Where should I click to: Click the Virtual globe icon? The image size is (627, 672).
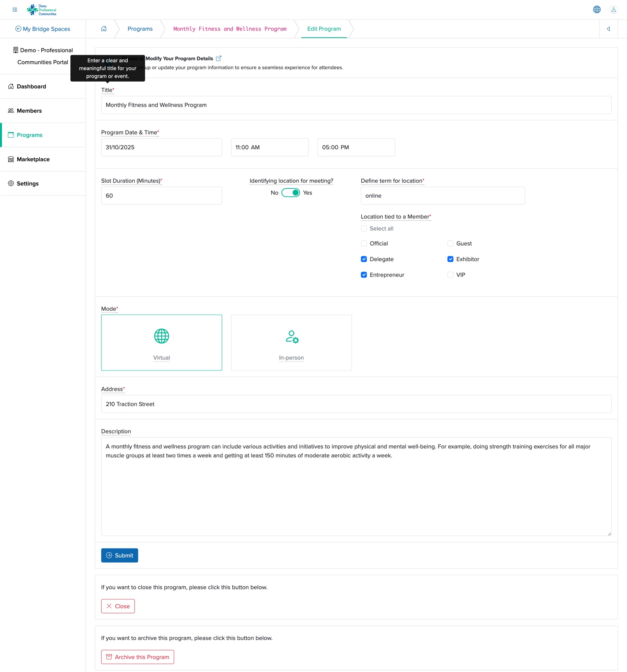[x=162, y=336]
